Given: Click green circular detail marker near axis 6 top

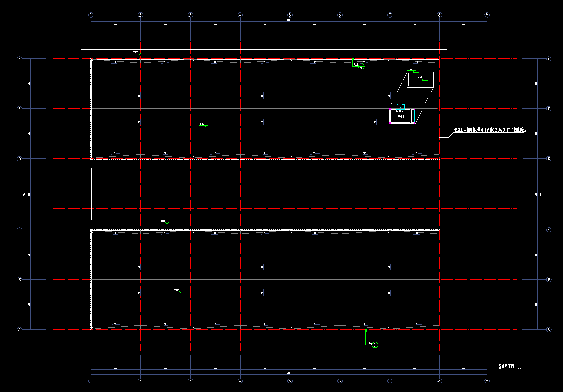Looking at the screenshot, I should click(362, 67).
